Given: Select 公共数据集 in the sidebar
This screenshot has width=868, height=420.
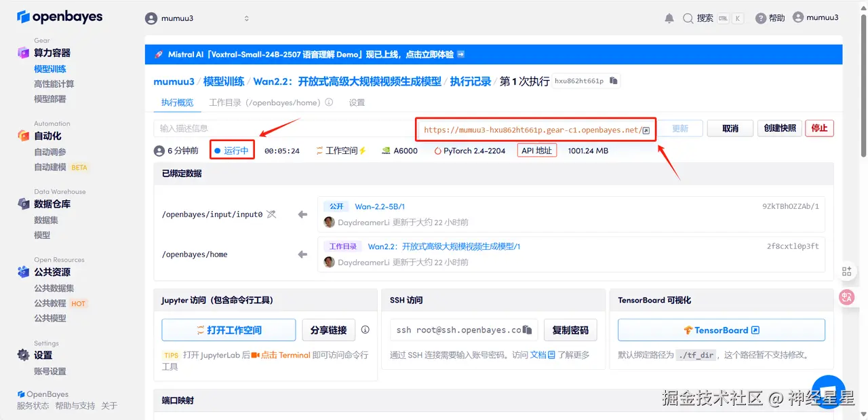Looking at the screenshot, I should coord(54,288).
